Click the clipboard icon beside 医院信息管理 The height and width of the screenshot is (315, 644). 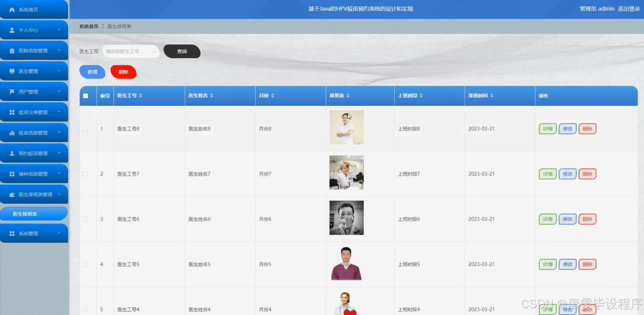[12, 51]
